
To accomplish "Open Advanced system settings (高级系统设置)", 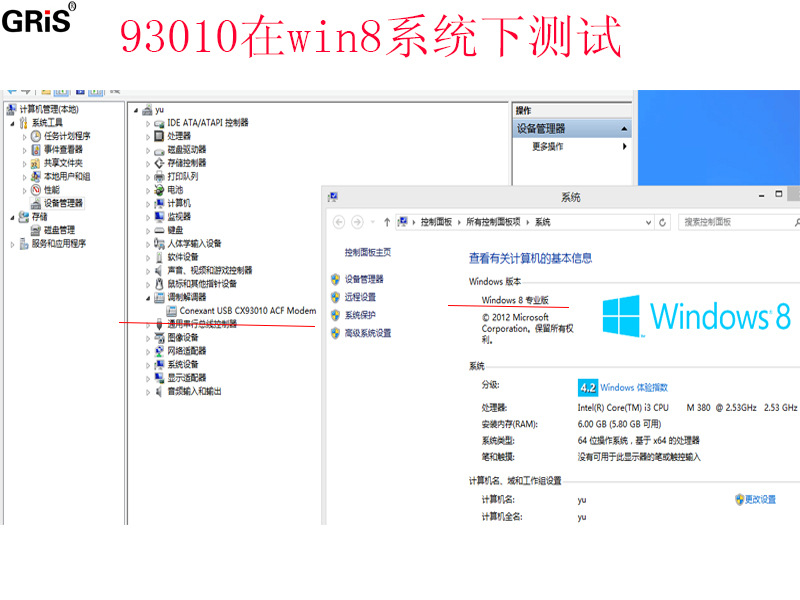I will point(368,333).
